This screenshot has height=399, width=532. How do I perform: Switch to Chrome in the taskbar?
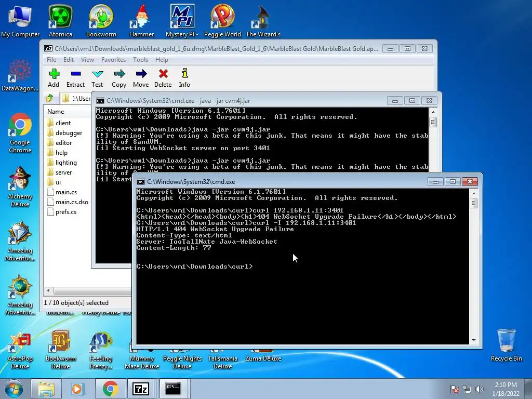[110, 389]
